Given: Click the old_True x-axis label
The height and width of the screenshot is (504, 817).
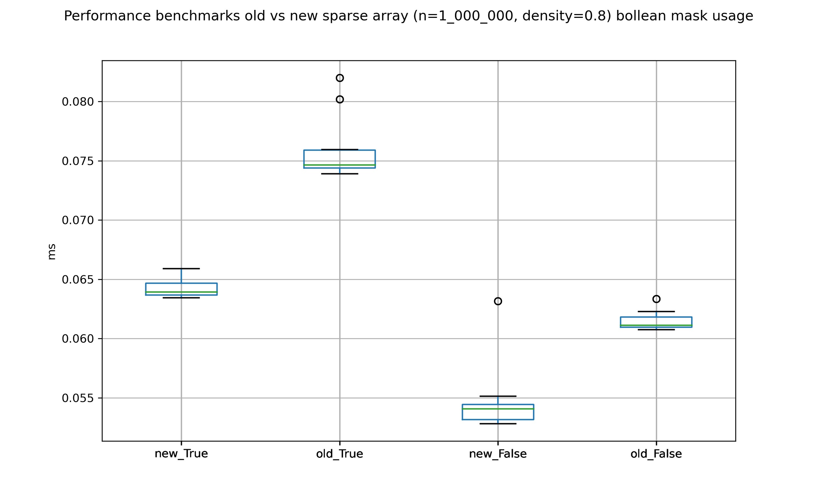Looking at the screenshot, I should pos(340,454).
